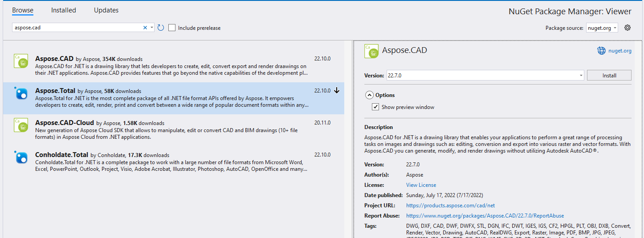Clear the search text with X icon
644x238 pixels.
click(145, 28)
